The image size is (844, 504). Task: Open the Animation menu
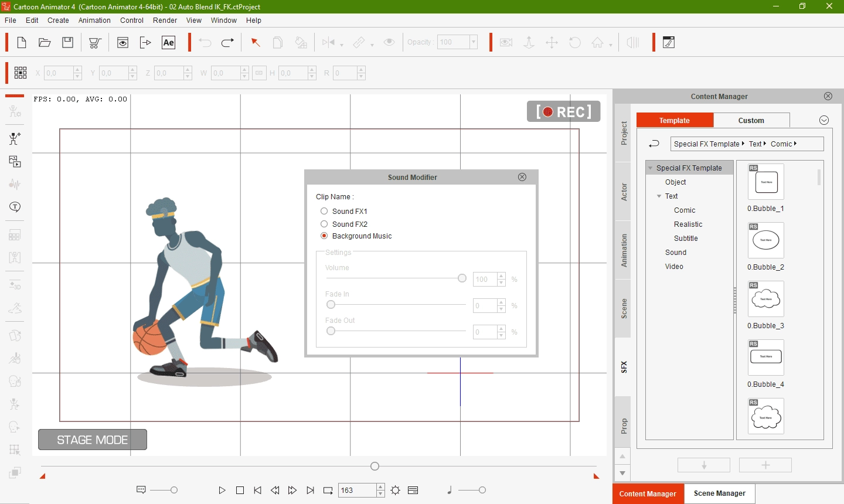(x=94, y=20)
